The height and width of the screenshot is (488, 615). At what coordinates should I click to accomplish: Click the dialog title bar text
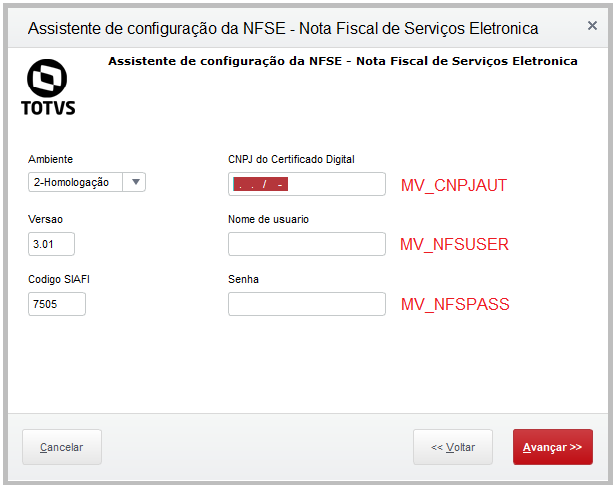click(283, 28)
